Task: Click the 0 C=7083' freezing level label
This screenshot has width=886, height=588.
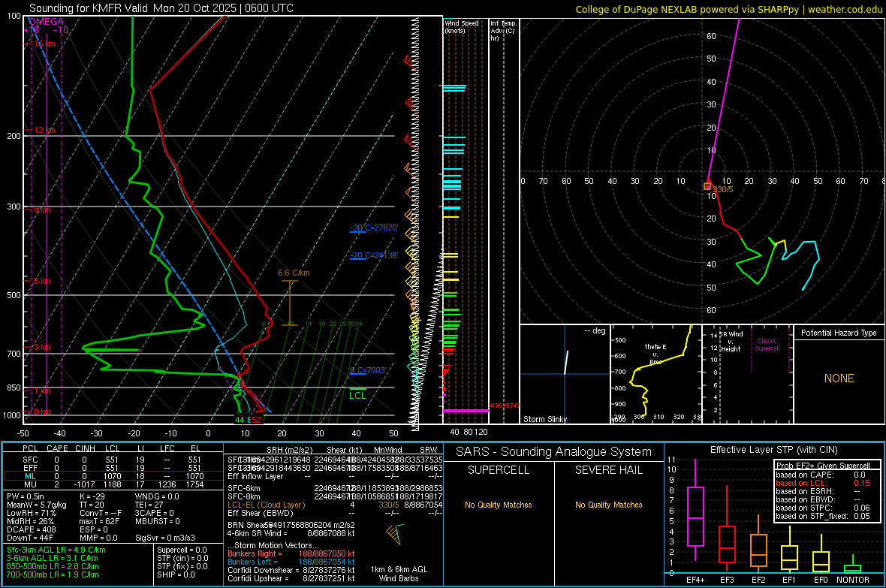Action: pyautogui.click(x=368, y=370)
